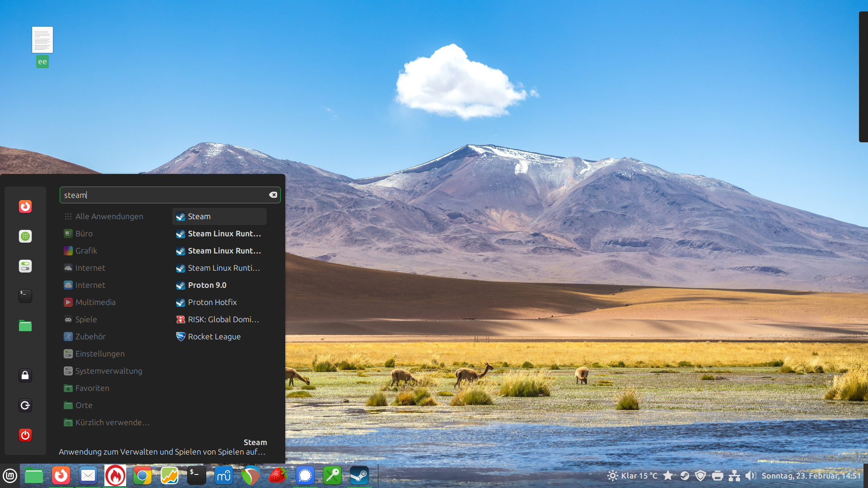
Task: Launch Rocket League from results
Action: click(x=219, y=337)
